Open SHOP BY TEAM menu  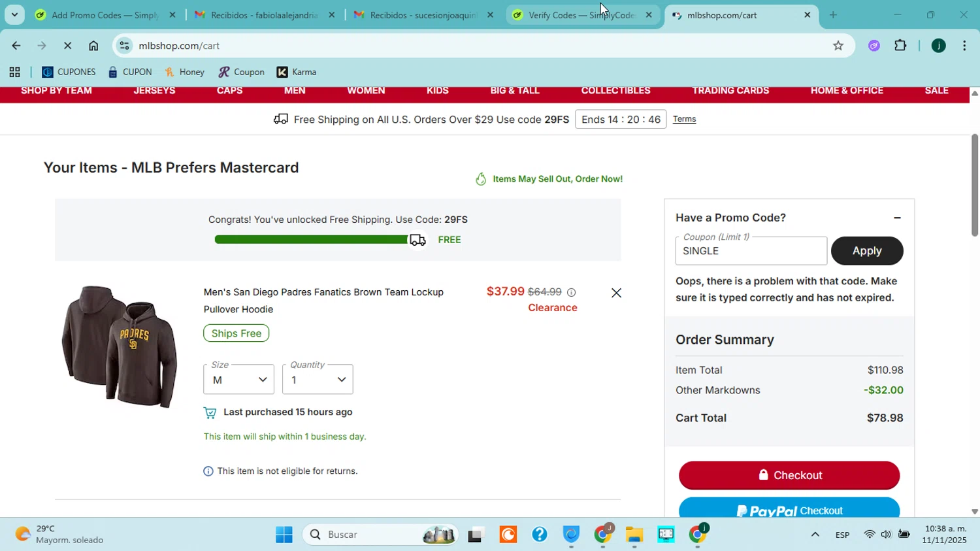click(56, 91)
